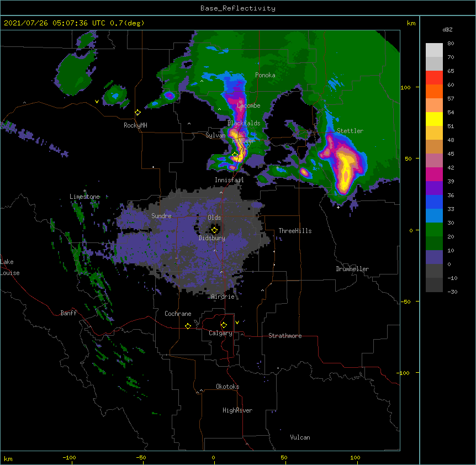Viewport: 476px width, 465px height.
Task: Select the yellow diamond marker at Red Deer
Action: (x=235, y=155)
